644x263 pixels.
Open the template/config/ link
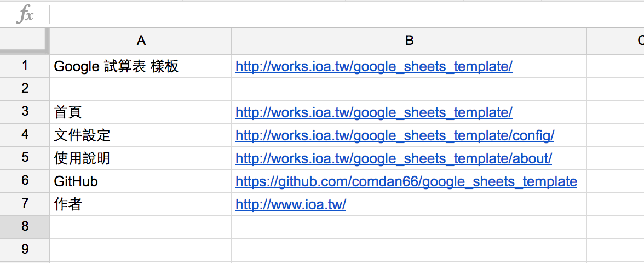point(395,135)
